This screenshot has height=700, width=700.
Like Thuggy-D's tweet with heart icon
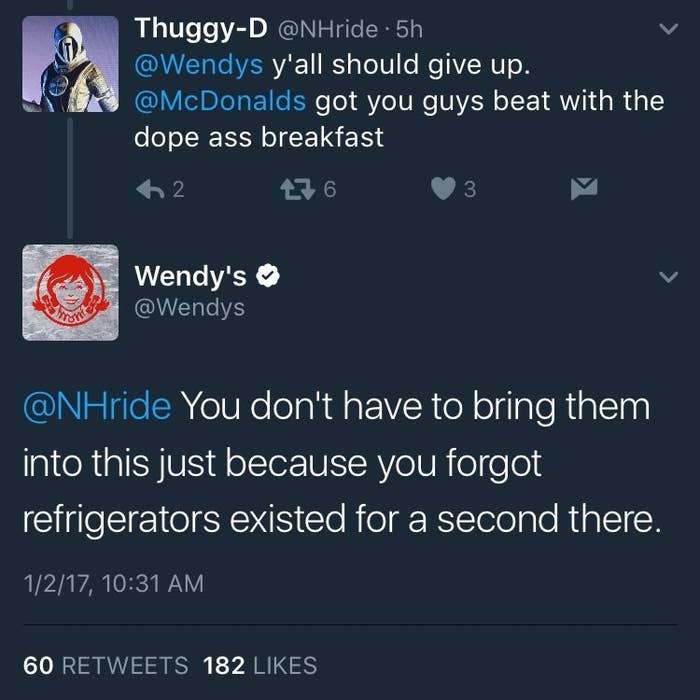tap(443, 188)
